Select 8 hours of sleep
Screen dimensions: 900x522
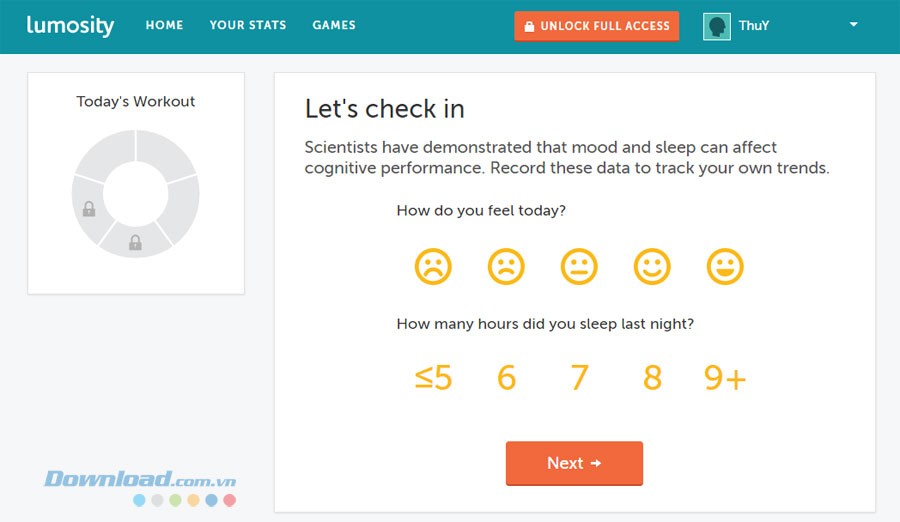point(652,378)
